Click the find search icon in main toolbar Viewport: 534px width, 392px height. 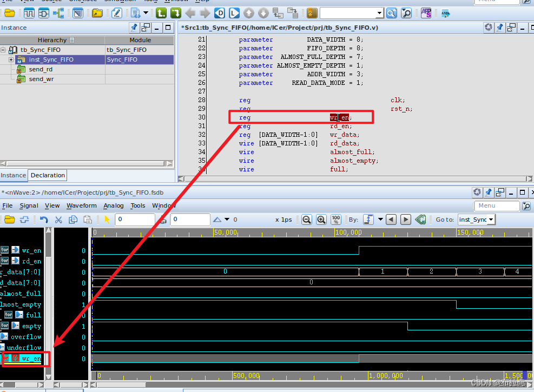coord(392,14)
